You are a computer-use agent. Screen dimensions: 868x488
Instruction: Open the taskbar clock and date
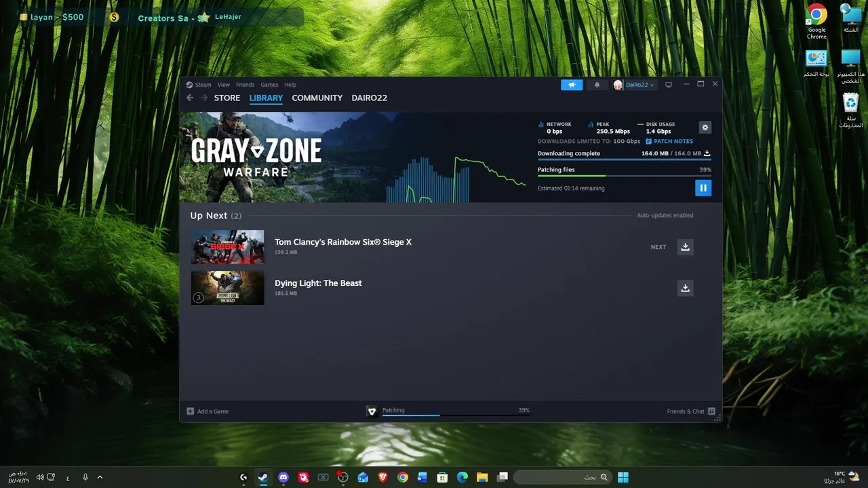18,477
